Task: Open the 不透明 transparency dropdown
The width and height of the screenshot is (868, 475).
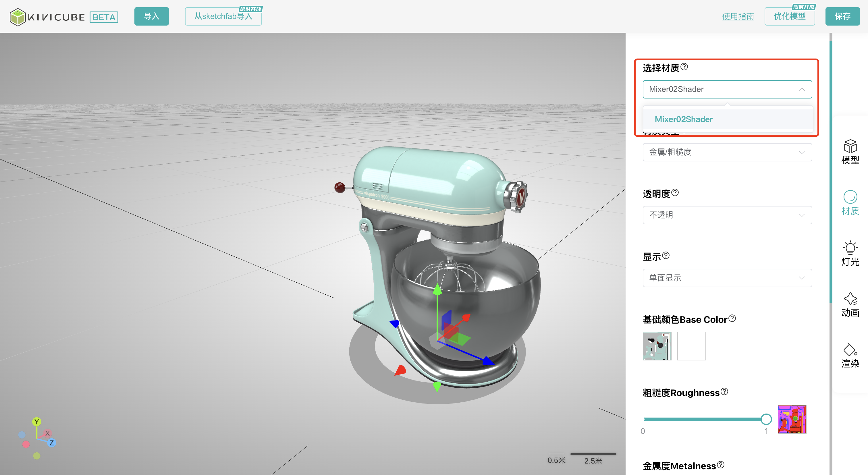Action: click(x=727, y=215)
